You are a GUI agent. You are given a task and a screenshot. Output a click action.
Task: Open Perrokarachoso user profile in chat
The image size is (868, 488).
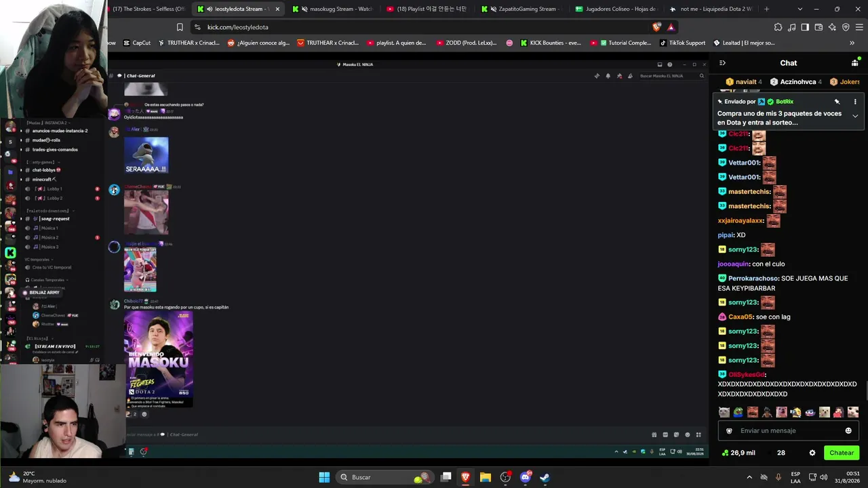pos(753,279)
